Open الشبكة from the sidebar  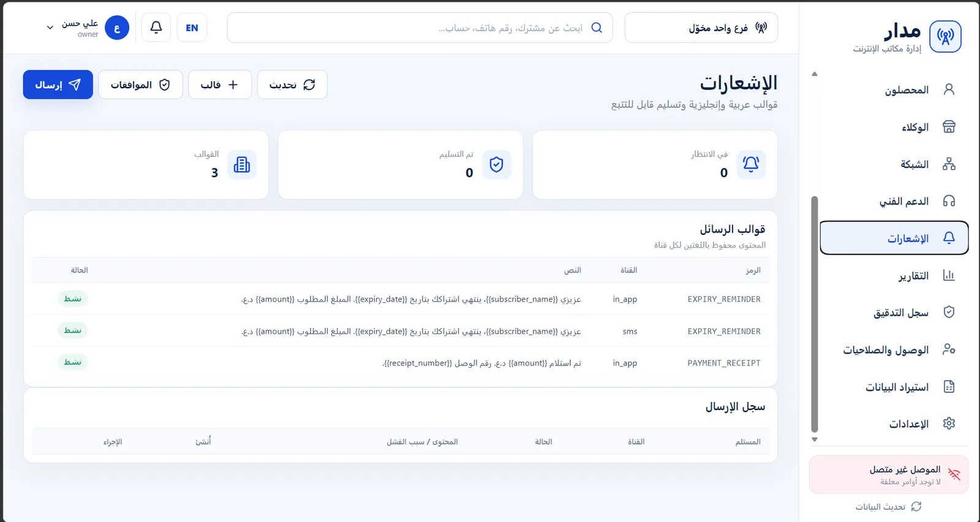click(894, 164)
